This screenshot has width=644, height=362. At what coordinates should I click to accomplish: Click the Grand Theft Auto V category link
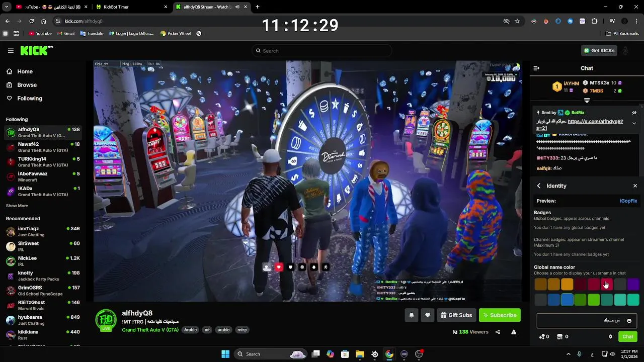point(150,330)
